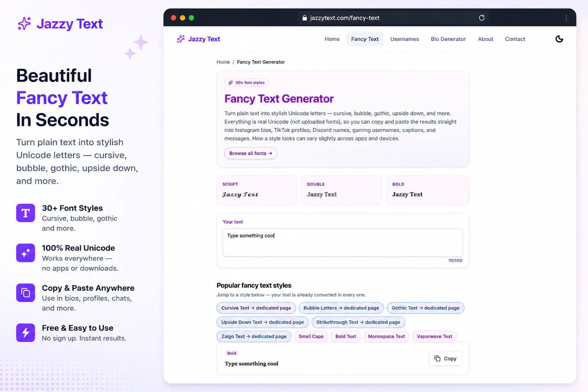Screen dimensions: 588x392
Task: Click the 30+ font styles badge
Action: click(x=246, y=83)
